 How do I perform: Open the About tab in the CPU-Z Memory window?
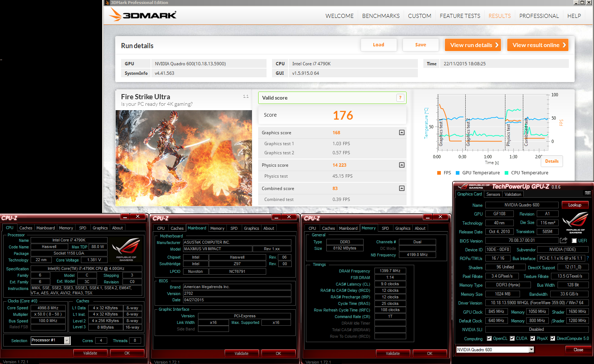[420, 228]
